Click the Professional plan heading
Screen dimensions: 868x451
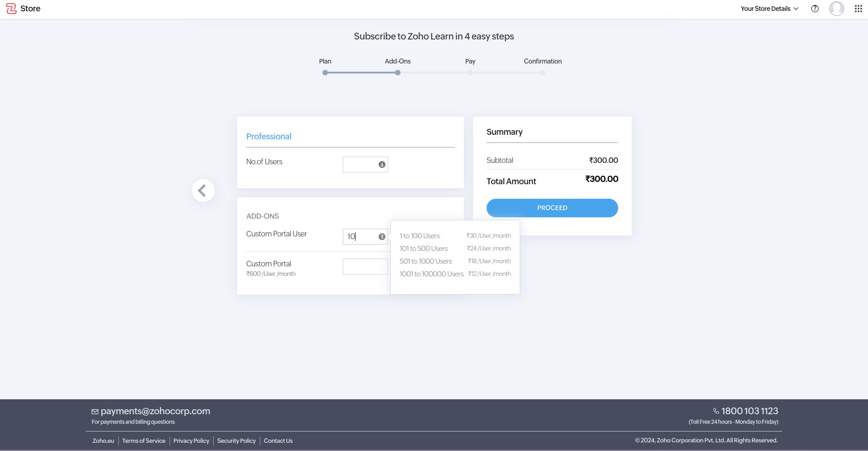pos(269,137)
